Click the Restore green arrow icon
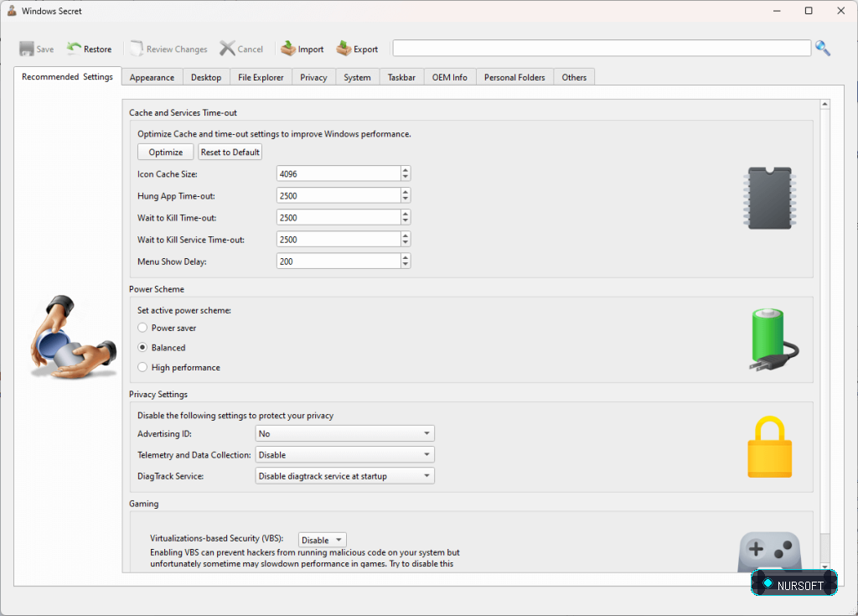 pyautogui.click(x=74, y=49)
